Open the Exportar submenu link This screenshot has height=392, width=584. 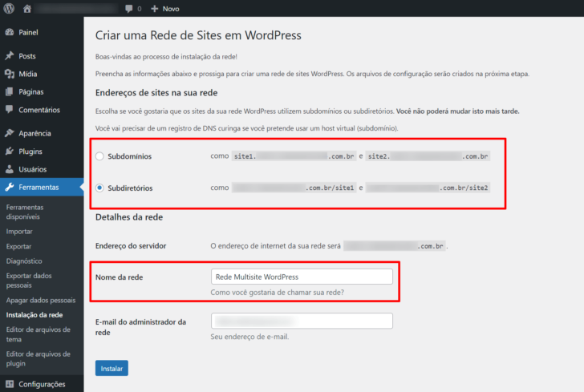point(18,246)
